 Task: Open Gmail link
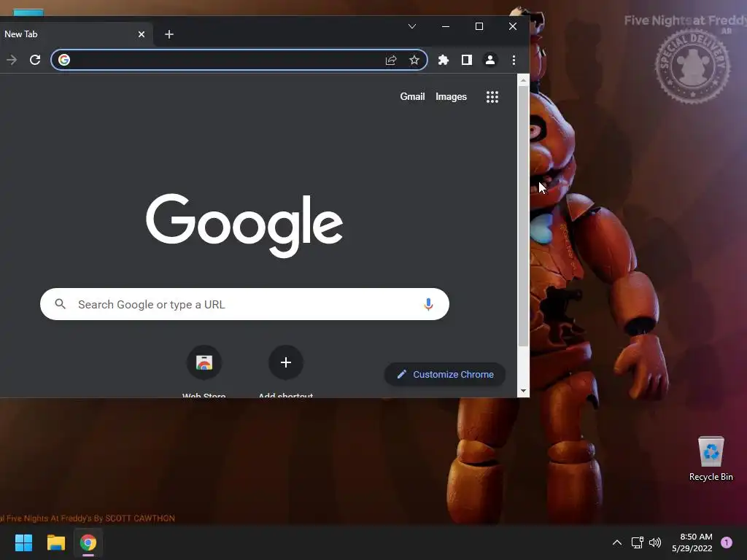pyautogui.click(x=412, y=97)
